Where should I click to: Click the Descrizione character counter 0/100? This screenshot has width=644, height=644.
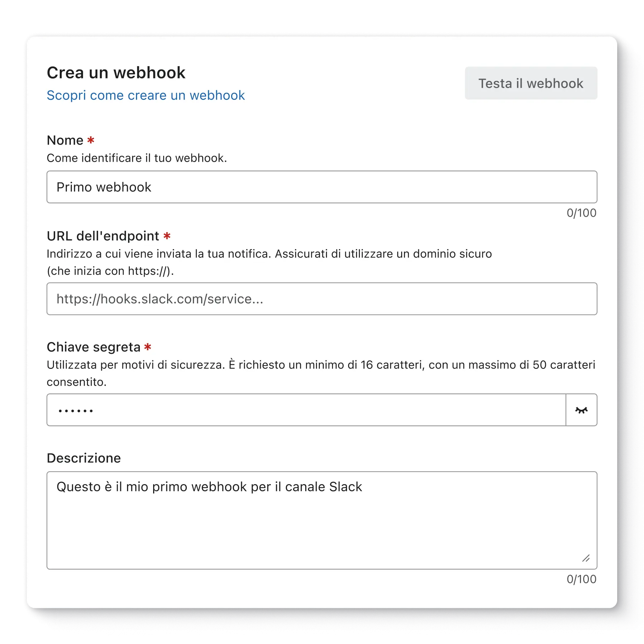click(581, 579)
